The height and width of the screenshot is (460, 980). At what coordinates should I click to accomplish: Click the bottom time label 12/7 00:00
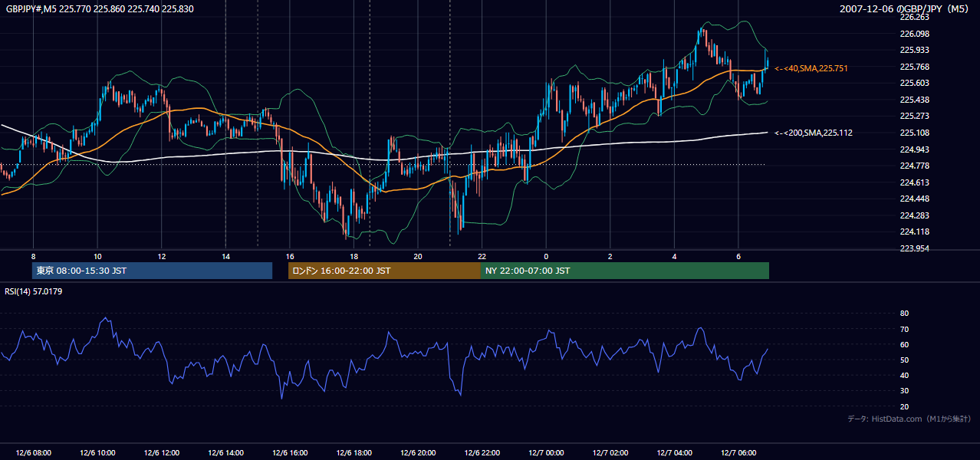tap(546, 453)
